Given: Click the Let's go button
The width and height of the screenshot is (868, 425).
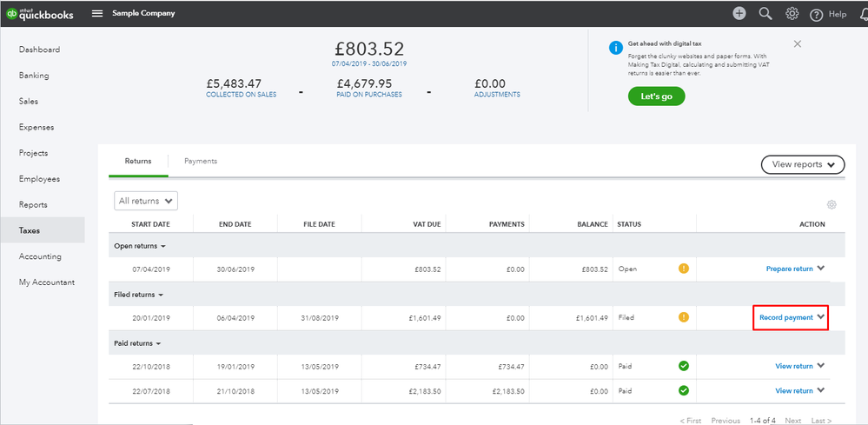Looking at the screenshot, I should (x=656, y=96).
